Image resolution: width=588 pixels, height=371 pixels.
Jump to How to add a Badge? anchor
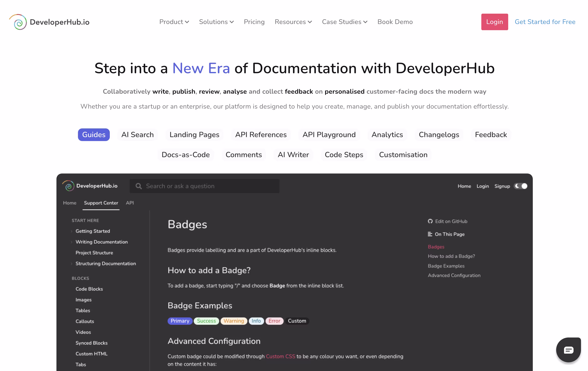point(451,256)
